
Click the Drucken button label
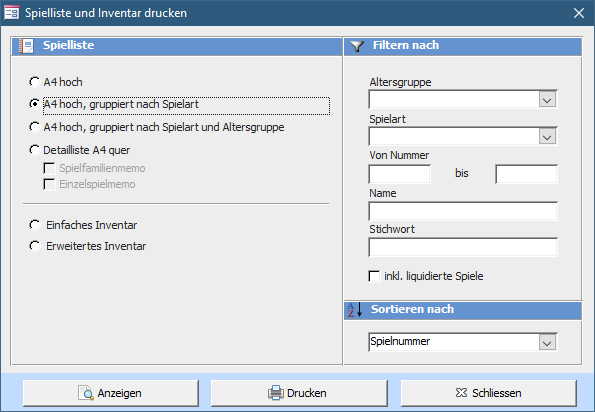(x=307, y=393)
